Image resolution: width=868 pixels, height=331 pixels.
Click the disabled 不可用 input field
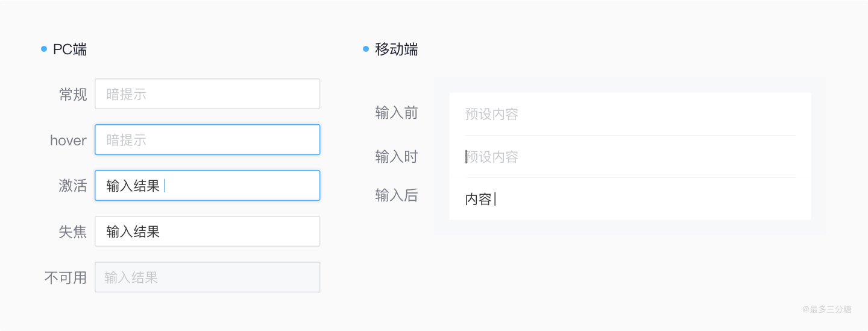207,277
